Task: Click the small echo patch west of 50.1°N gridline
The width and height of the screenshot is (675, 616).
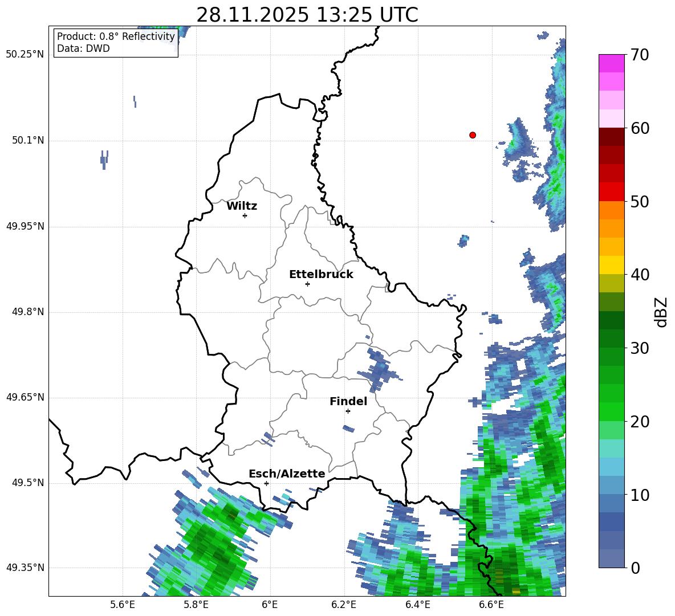Action: click(x=104, y=160)
